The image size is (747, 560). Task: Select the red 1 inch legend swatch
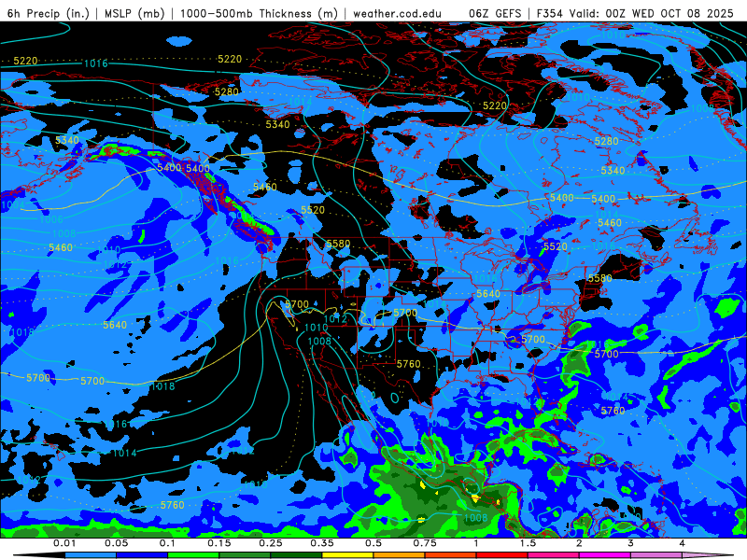501,555
